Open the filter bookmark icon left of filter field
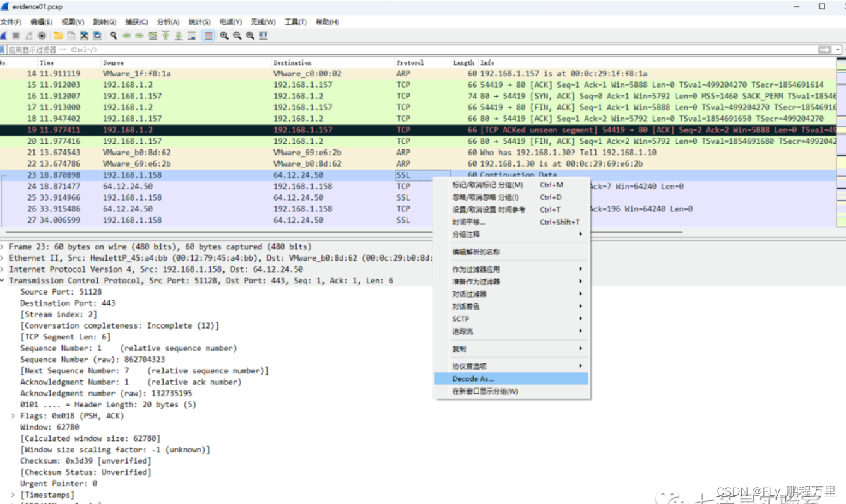The height and width of the screenshot is (504, 846). coord(3,49)
